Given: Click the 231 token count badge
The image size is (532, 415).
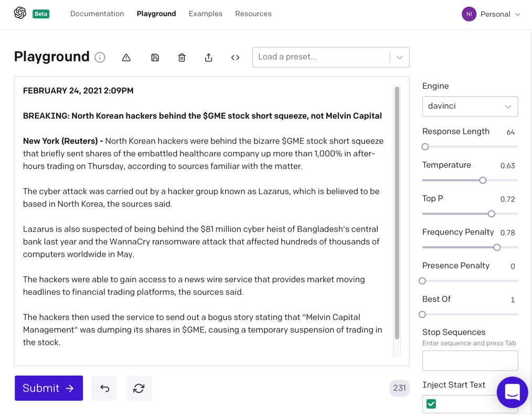Looking at the screenshot, I should click(399, 388).
